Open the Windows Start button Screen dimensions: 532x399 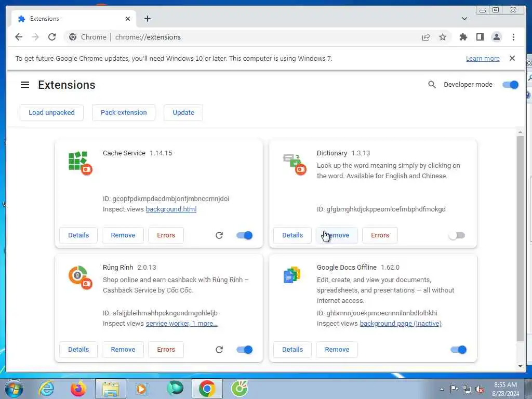coord(14,389)
